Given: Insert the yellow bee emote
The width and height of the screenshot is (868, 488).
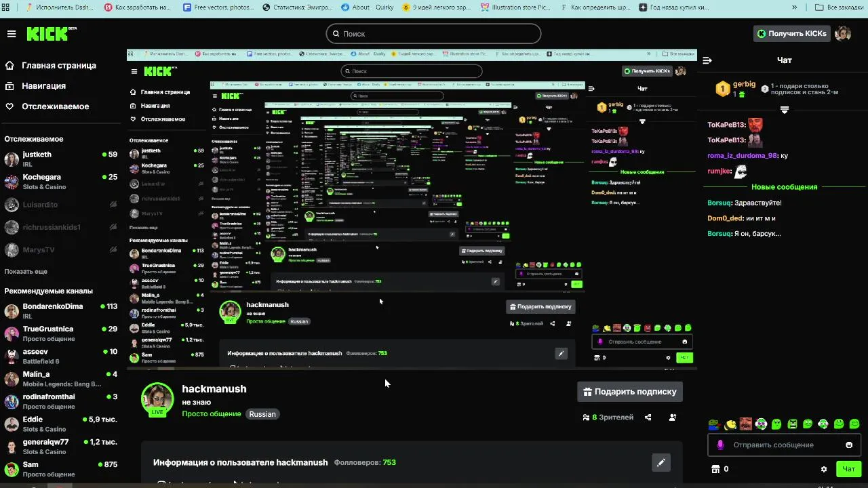Looking at the screenshot, I should pyautogui.click(x=730, y=424).
